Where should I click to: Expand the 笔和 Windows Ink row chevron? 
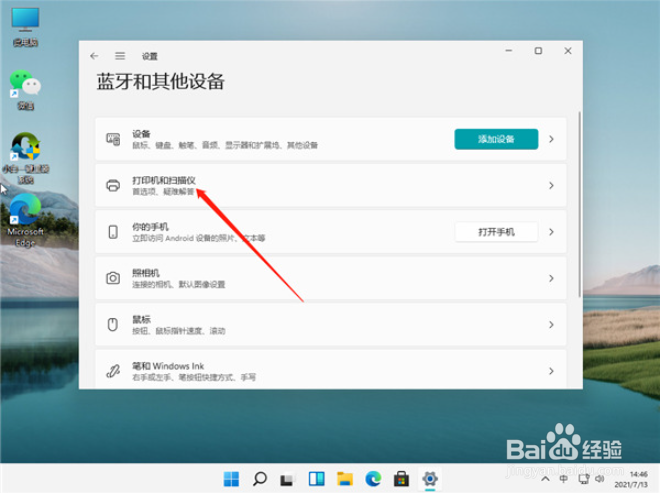click(x=551, y=371)
